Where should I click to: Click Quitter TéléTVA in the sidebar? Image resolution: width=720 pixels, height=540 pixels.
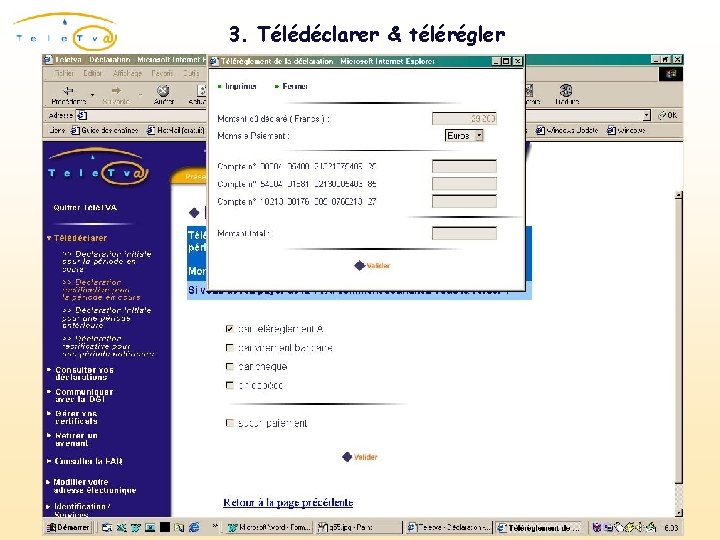click(85, 208)
